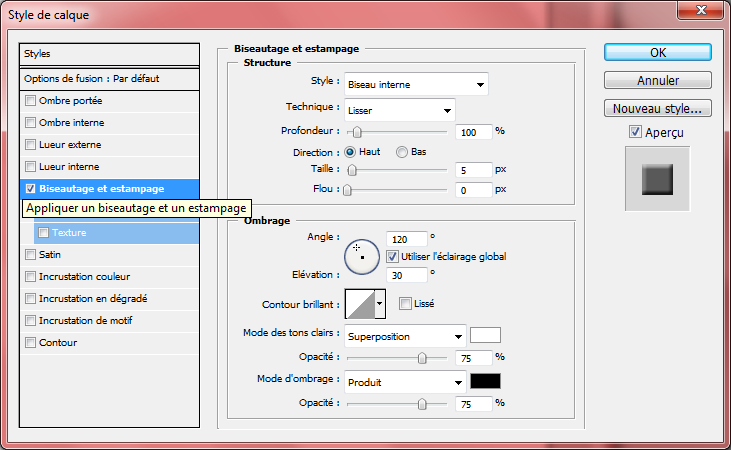Viewport: 731px width, 450px height.
Task: Select the Satin effect entry
Action: pyautogui.click(x=50, y=254)
